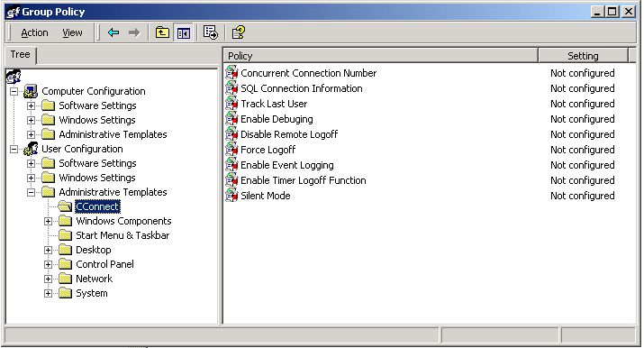644x348 pixels.
Task: Sort by the Setting column header
Action: coord(583,56)
